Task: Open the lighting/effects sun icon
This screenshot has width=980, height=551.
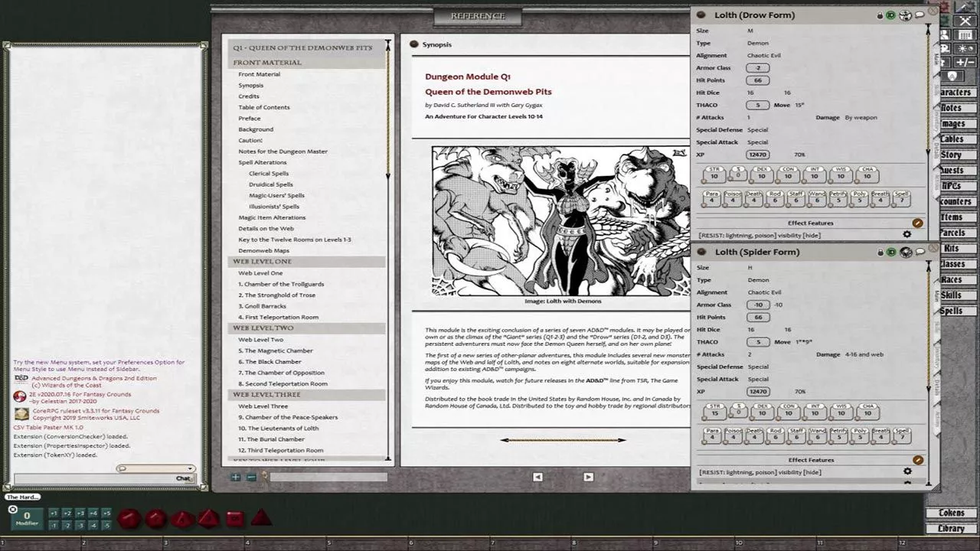Action: coord(965,48)
